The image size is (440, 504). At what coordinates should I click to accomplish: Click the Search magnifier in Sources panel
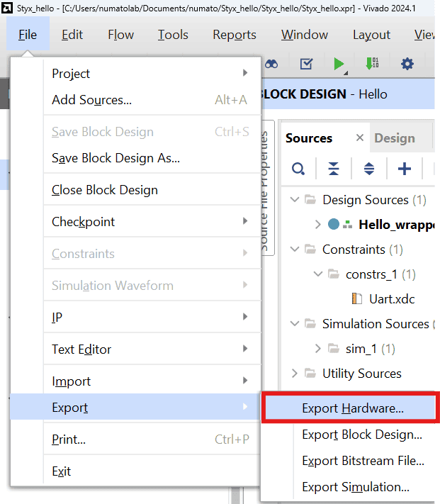299,169
